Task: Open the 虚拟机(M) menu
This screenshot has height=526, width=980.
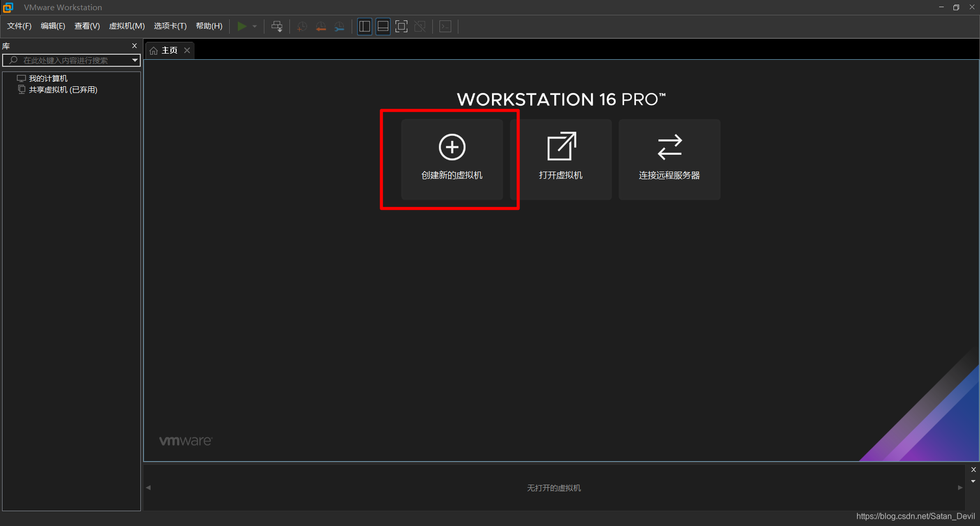Action: click(x=127, y=26)
